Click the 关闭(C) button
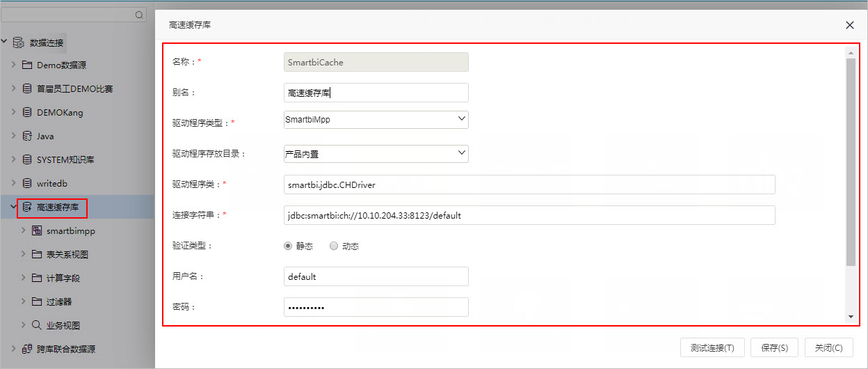The height and width of the screenshot is (369, 868). 828,348
